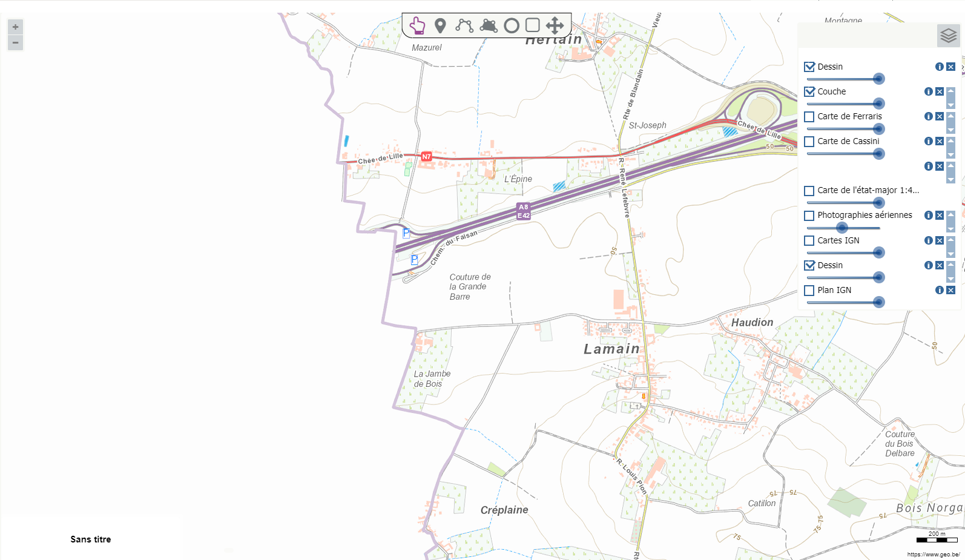This screenshot has height=560, width=965.
Task: Remove the Plan IGN layer
Action: [x=951, y=290]
